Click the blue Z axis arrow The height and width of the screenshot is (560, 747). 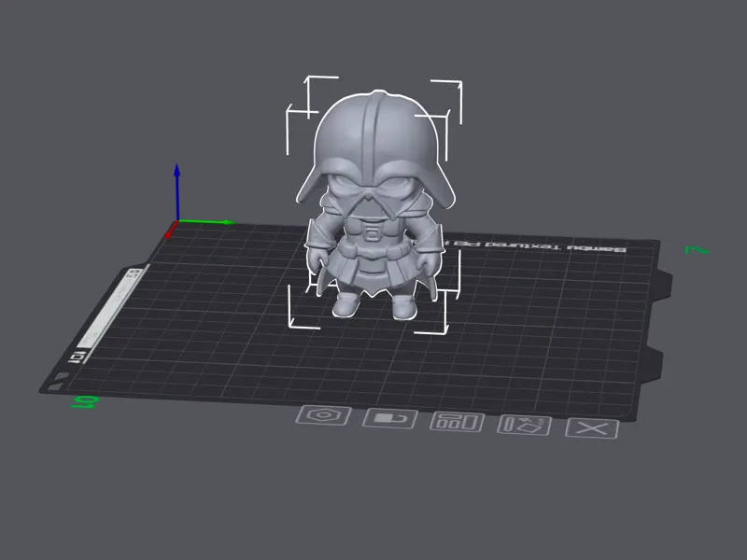pos(176,191)
